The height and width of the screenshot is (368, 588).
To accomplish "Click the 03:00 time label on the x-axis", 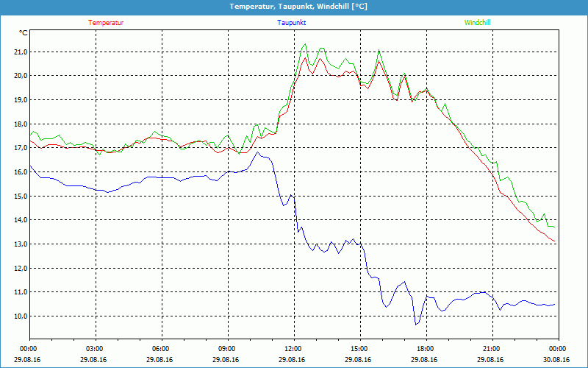I will point(95,349).
